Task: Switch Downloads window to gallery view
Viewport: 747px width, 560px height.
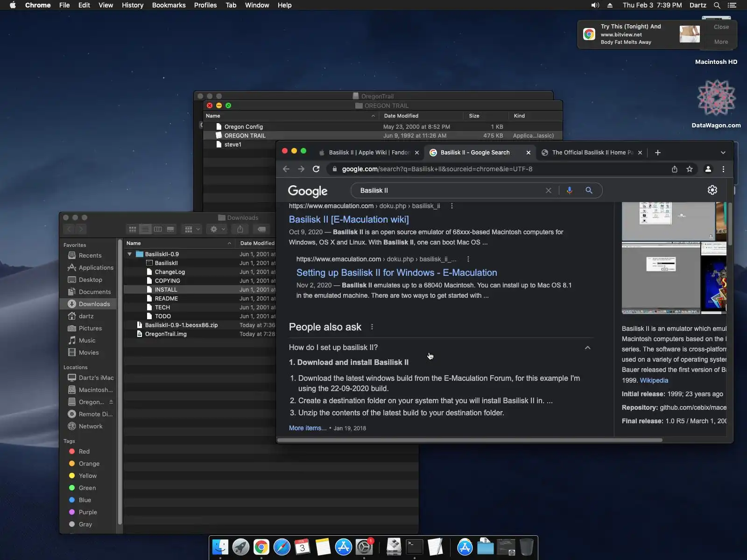Action: point(170,229)
